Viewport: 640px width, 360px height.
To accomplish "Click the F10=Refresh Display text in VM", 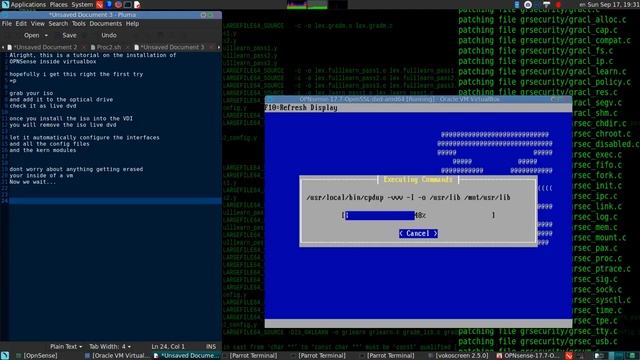I will pos(301,108).
